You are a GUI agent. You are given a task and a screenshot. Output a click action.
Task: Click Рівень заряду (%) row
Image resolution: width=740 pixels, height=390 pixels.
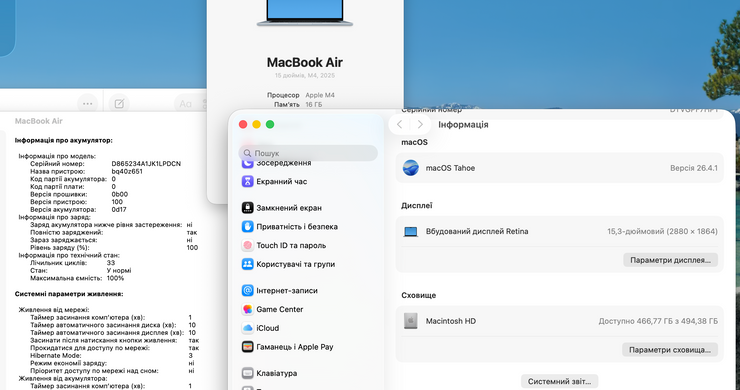pos(114,247)
